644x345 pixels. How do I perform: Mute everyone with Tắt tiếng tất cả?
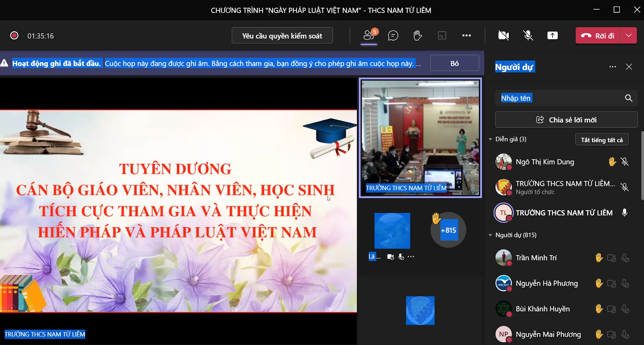pyautogui.click(x=602, y=140)
